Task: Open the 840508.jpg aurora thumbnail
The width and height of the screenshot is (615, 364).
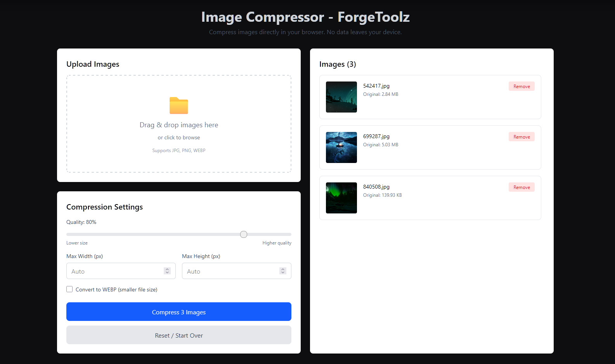Action: tap(341, 198)
